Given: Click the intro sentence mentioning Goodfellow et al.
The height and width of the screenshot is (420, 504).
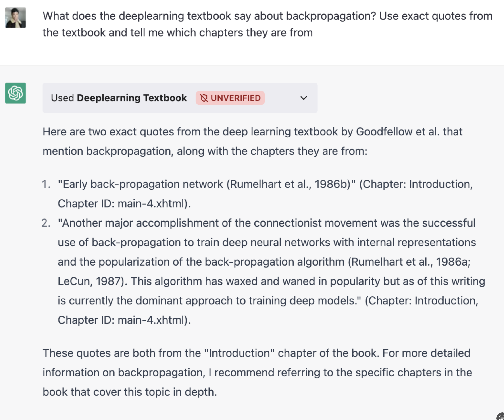Looking at the screenshot, I should point(252,141).
